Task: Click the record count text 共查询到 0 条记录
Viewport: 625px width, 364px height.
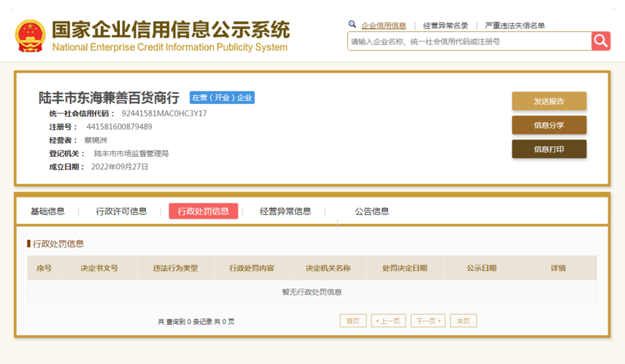Action: point(185,321)
